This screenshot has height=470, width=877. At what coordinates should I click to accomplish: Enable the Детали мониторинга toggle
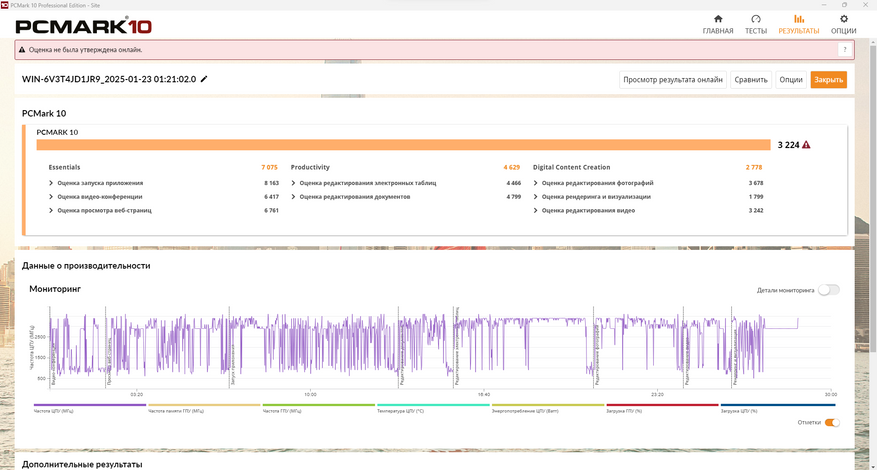828,290
